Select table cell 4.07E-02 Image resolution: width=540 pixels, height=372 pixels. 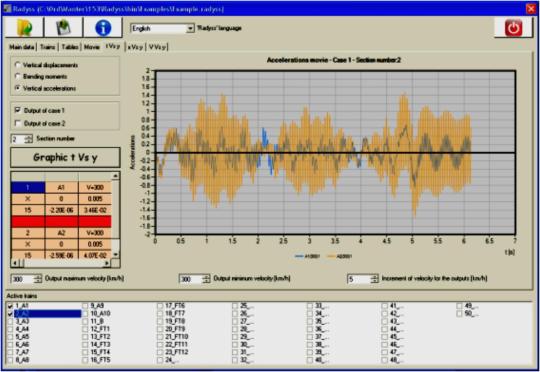[95, 255]
